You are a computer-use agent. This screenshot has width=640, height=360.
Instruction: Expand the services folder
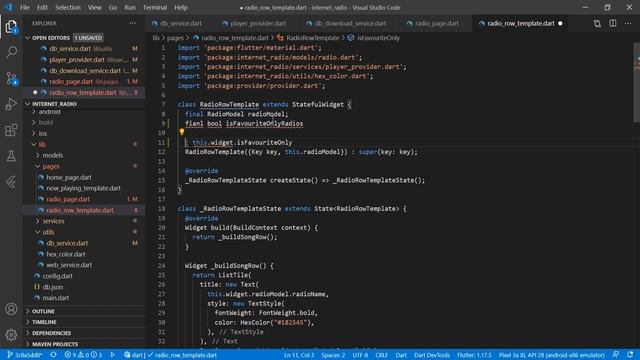[53, 221]
